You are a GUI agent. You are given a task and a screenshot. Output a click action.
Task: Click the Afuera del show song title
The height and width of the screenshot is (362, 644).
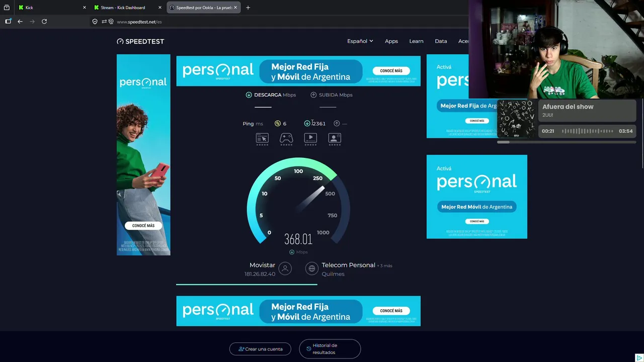[568, 107]
